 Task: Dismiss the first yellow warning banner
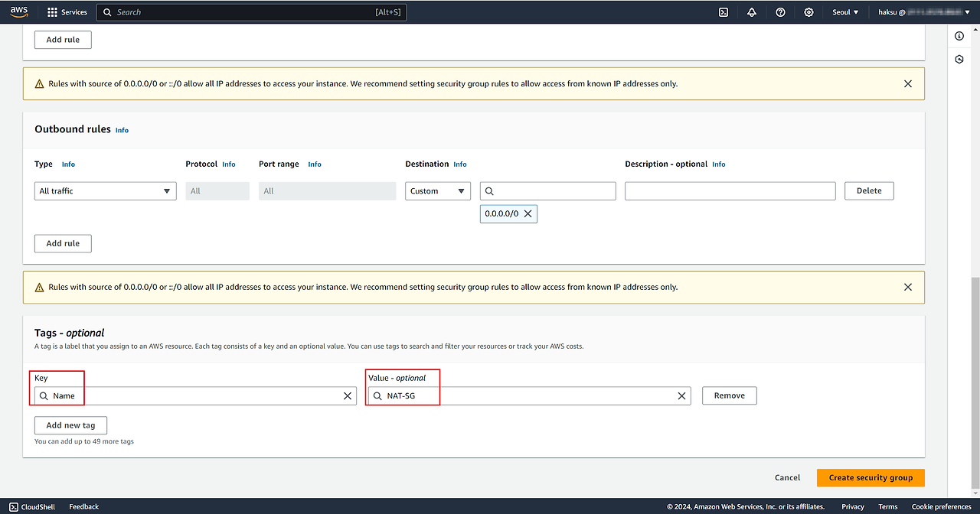pos(907,84)
